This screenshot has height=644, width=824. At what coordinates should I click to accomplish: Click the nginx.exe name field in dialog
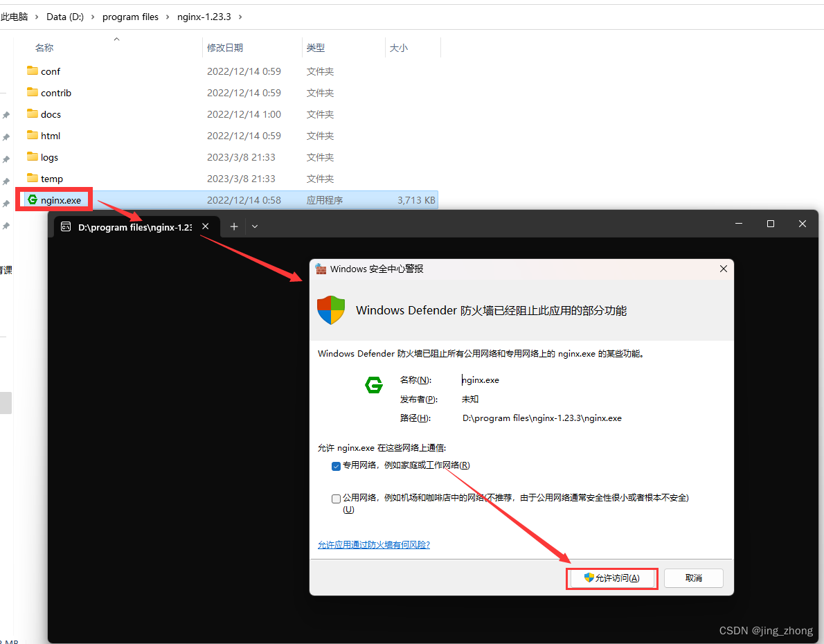[481, 380]
